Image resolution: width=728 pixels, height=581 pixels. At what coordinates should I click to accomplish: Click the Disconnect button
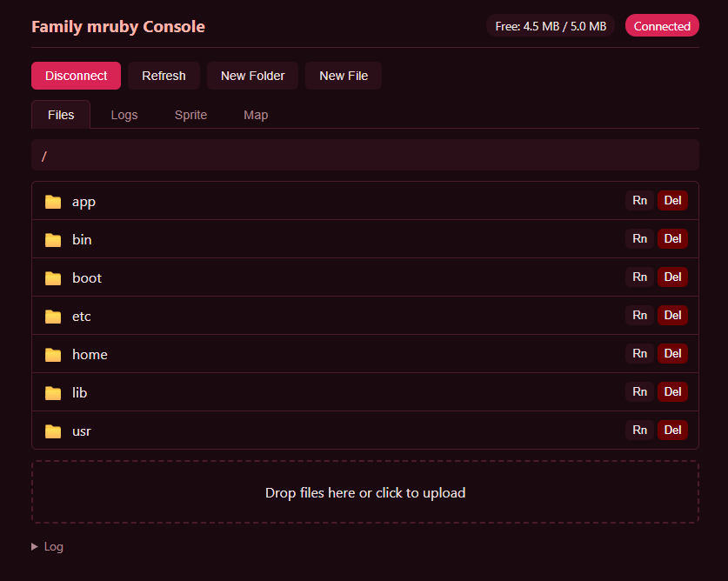[x=77, y=76]
